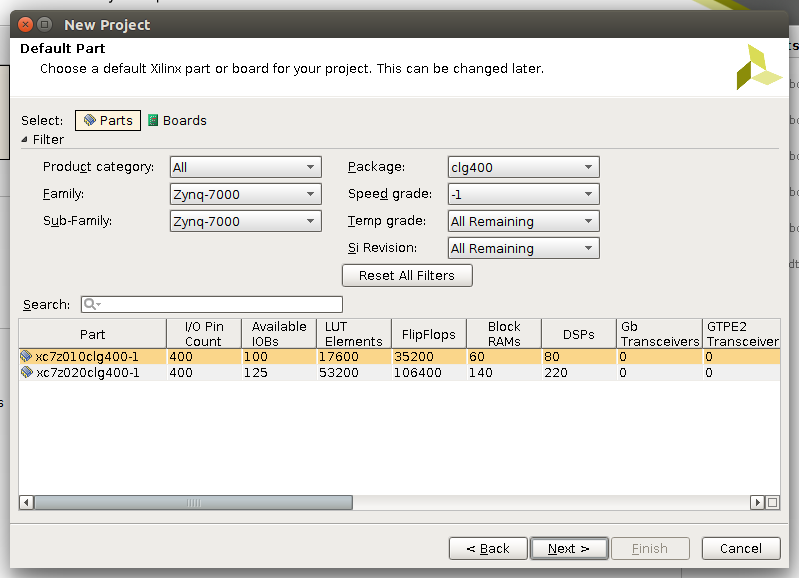Collapse the Filter section triangle
The height and width of the screenshot is (578, 799).
pyautogui.click(x=24, y=139)
